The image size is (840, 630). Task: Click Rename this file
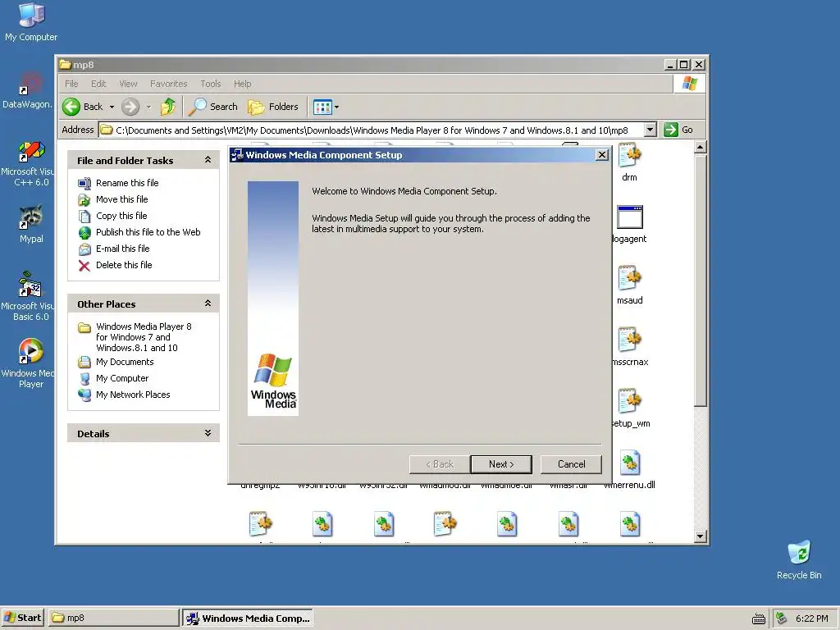point(127,183)
